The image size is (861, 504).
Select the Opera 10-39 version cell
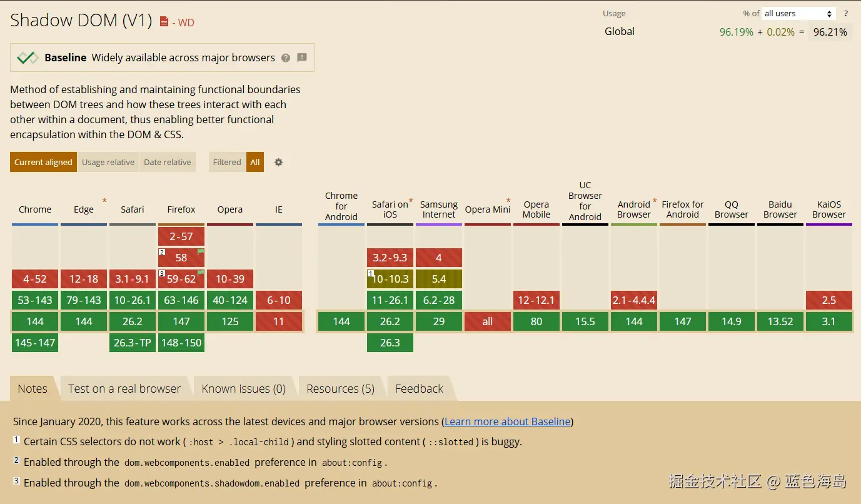pyautogui.click(x=230, y=279)
